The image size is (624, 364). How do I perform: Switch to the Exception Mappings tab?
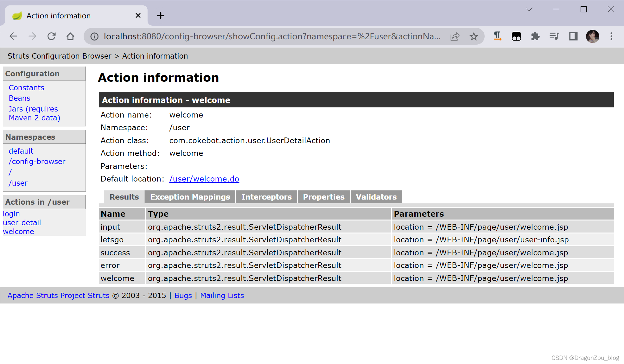[x=190, y=197]
